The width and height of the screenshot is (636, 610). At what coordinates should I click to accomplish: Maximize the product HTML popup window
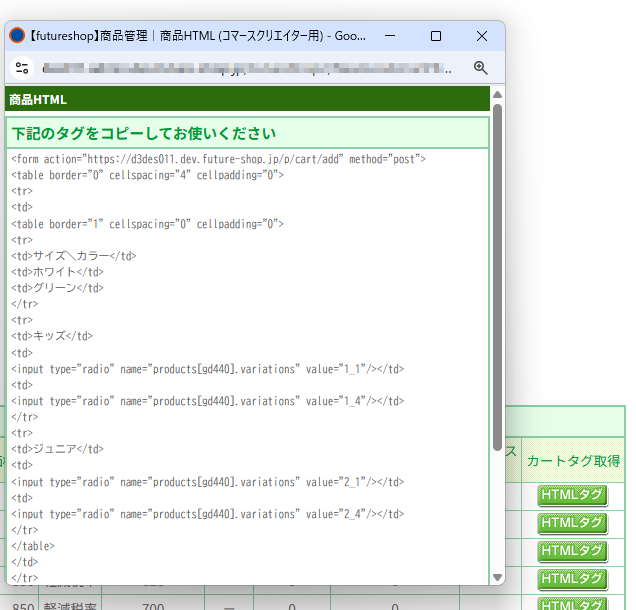click(436, 36)
